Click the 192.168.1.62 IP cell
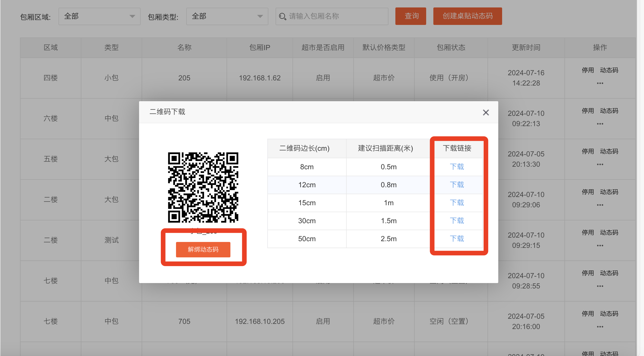644x356 pixels. click(260, 78)
